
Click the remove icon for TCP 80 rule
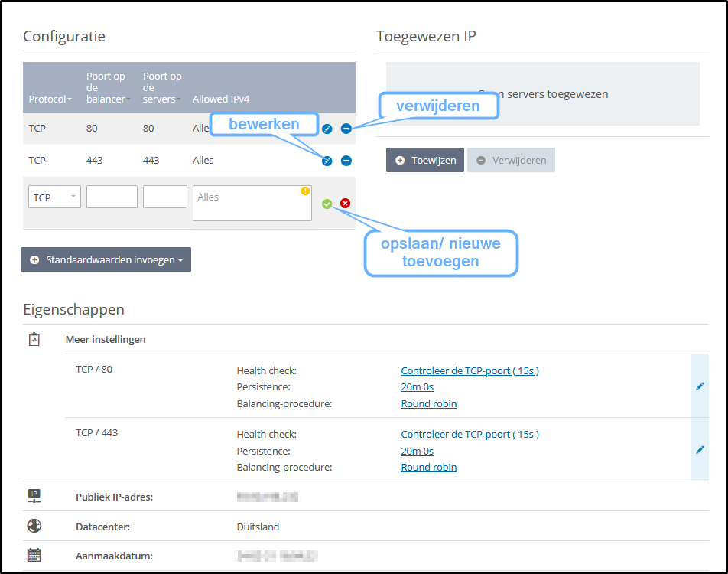point(346,129)
